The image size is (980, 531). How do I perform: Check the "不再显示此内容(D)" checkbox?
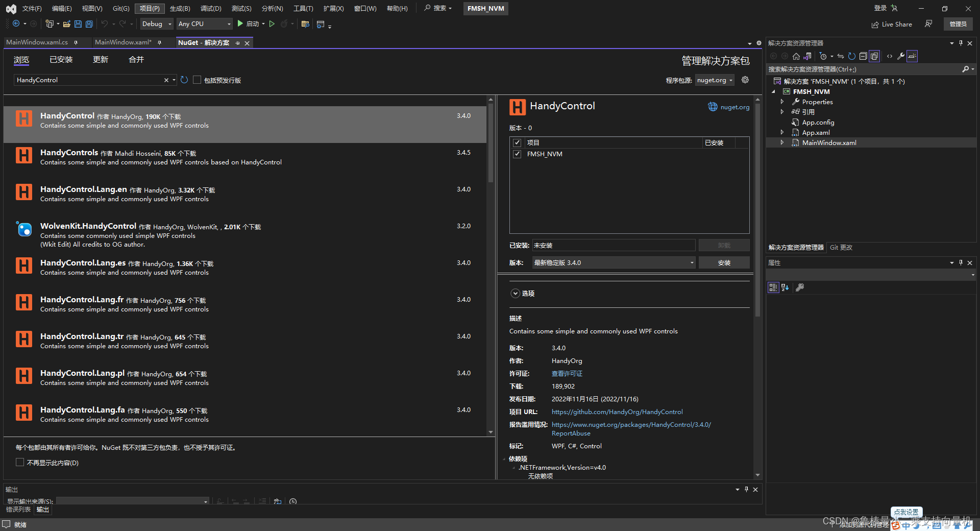pos(20,462)
